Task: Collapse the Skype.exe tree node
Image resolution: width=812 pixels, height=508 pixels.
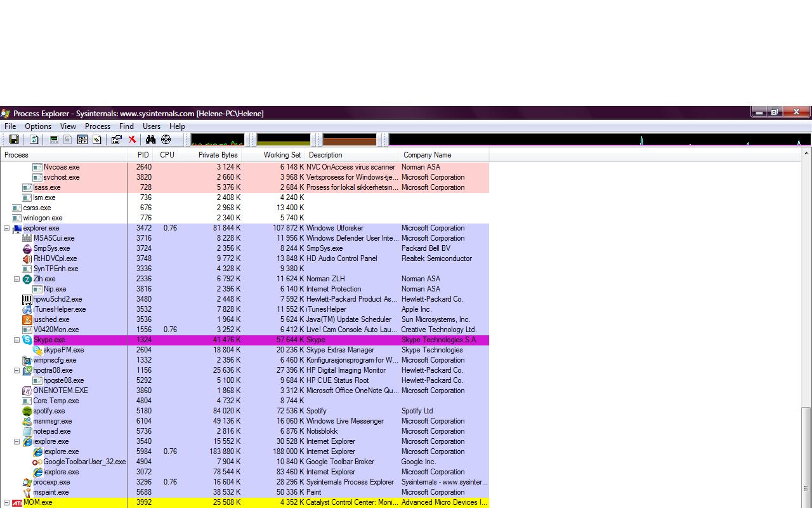Action: click(x=17, y=340)
